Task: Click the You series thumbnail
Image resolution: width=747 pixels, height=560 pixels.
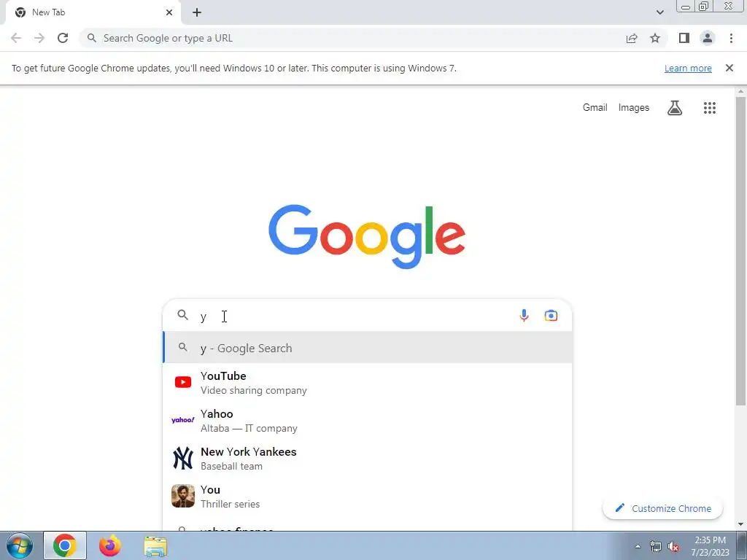Action: (x=183, y=496)
